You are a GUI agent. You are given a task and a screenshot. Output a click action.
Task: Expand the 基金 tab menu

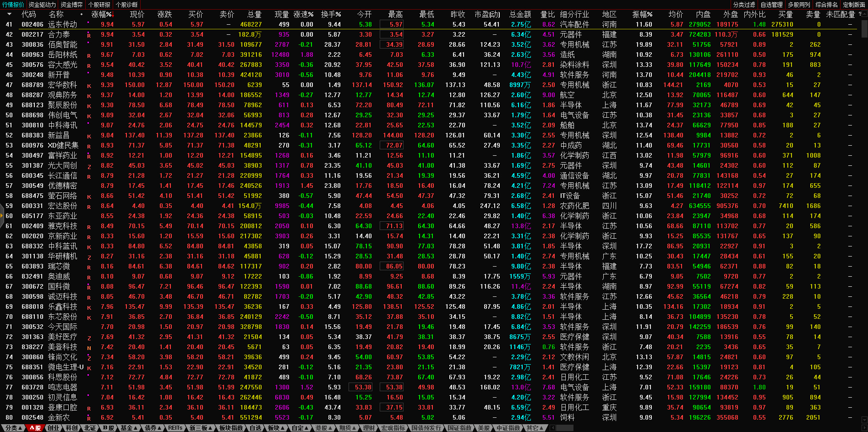click(x=129, y=428)
